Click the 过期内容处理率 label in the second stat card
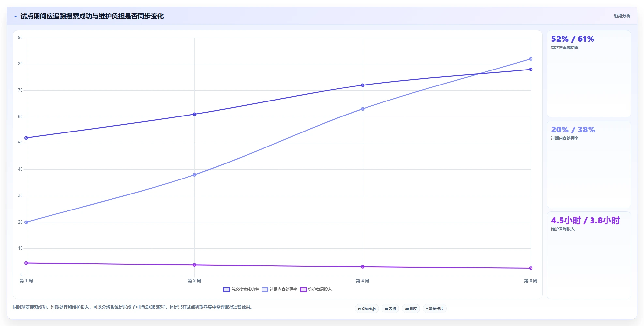This screenshot has width=644, height=326. [x=565, y=138]
